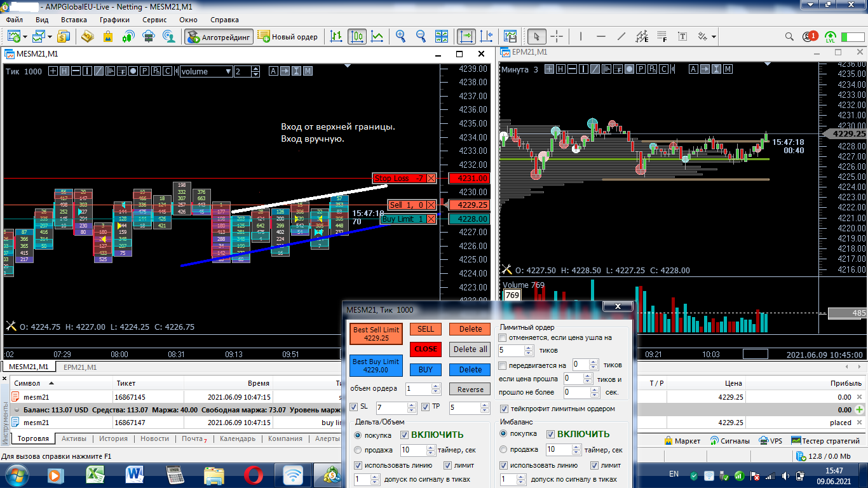868x488 pixels.
Task: Open the account icon with notification badge
Action: 810,36
